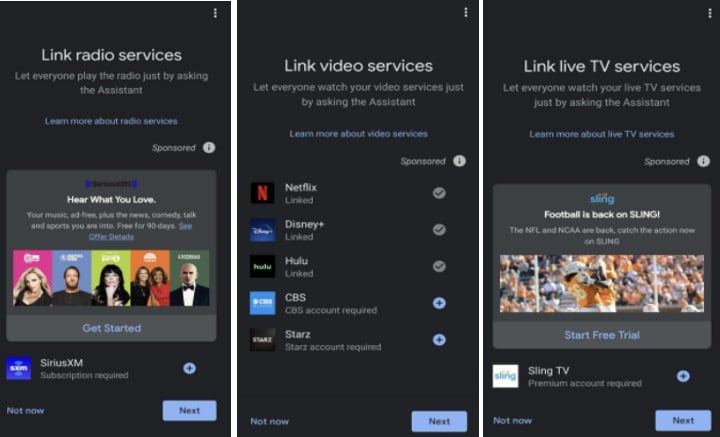Tap 'Hear What You Love.' headline
Screen dimensions: 720x437
pos(111,200)
